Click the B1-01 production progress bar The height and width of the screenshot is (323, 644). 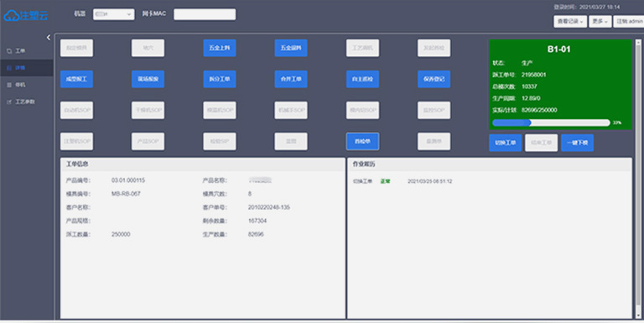[x=551, y=122]
